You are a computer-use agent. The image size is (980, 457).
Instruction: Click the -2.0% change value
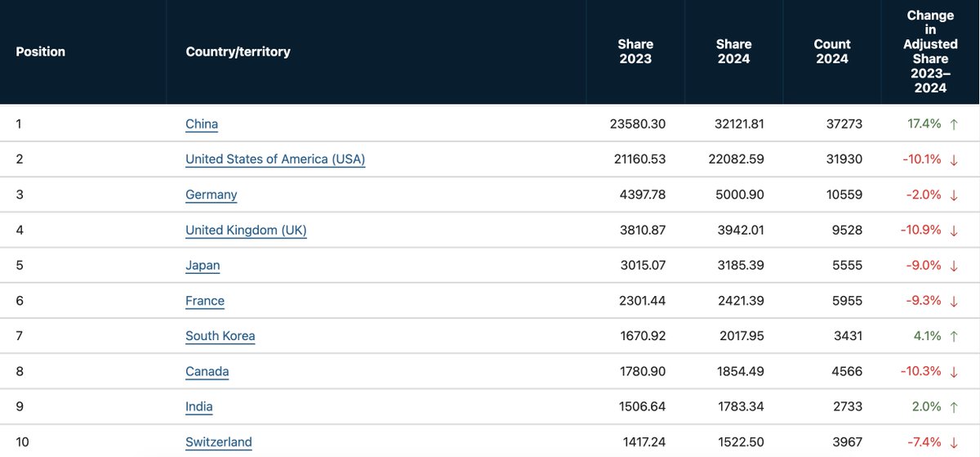coord(924,195)
